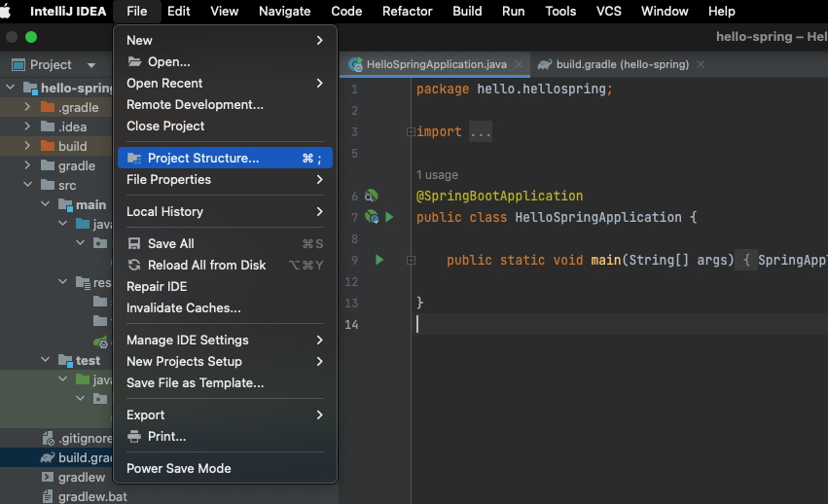The image size is (828, 504).
Task: Click the gradlew script file icon
Action: (x=48, y=477)
